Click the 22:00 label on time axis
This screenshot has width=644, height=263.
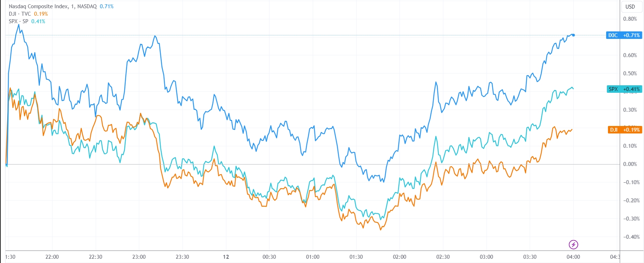pos(52,257)
